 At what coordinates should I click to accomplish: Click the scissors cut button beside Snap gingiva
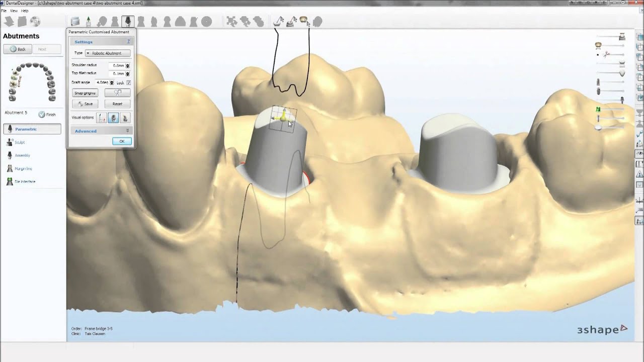117,93
